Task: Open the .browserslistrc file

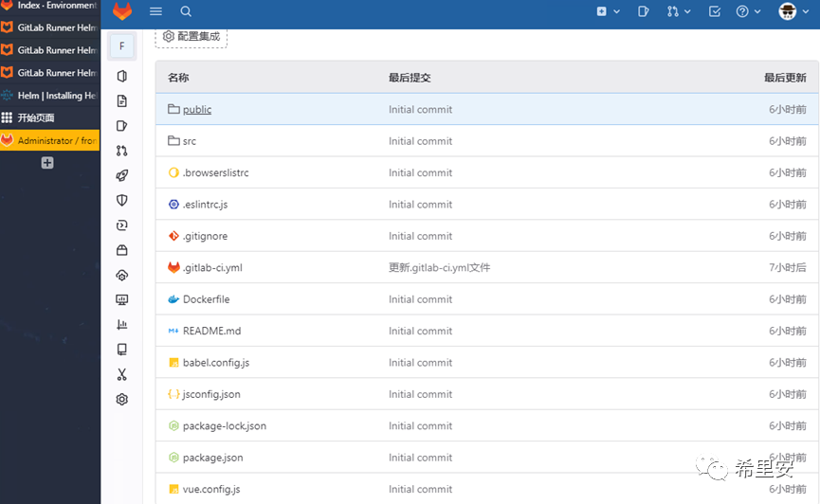Action: [x=215, y=172]
